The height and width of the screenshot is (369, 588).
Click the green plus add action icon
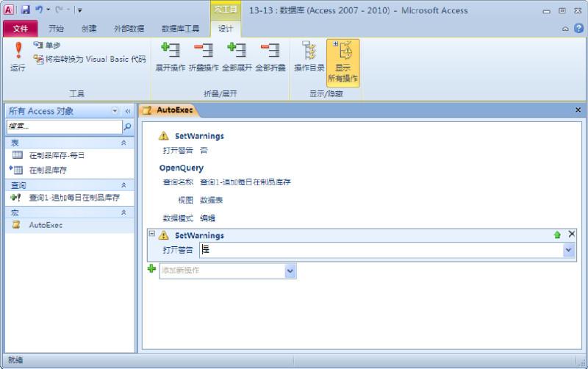click(151, 268)
